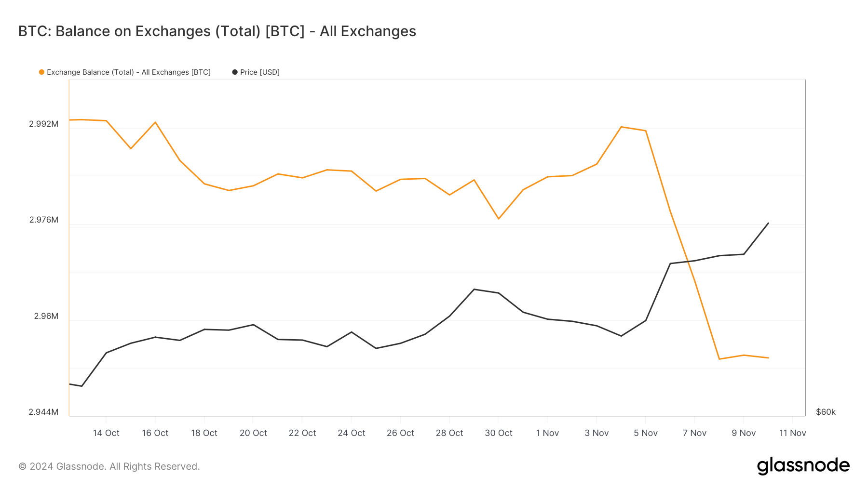
Task: Click the black Price legend dot
Action: (x=235, y=72)
